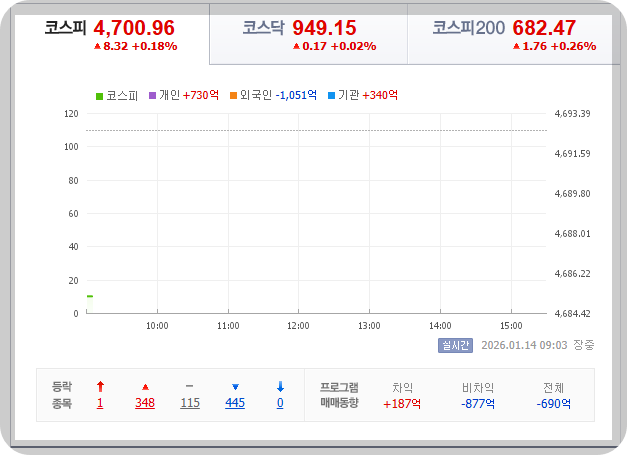Select the 코스피 index tab
This screenshot has width=627, height=455.
111,34
